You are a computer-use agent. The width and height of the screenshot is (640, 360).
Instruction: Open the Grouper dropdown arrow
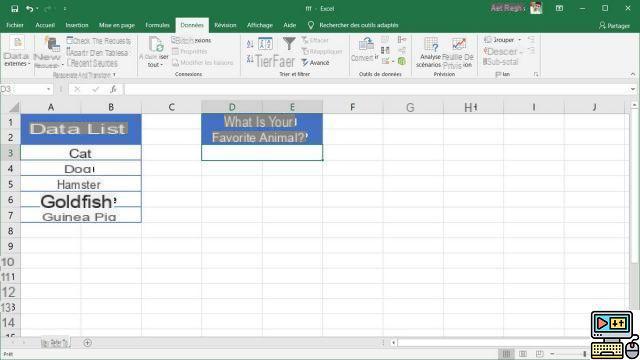point(520,40)
